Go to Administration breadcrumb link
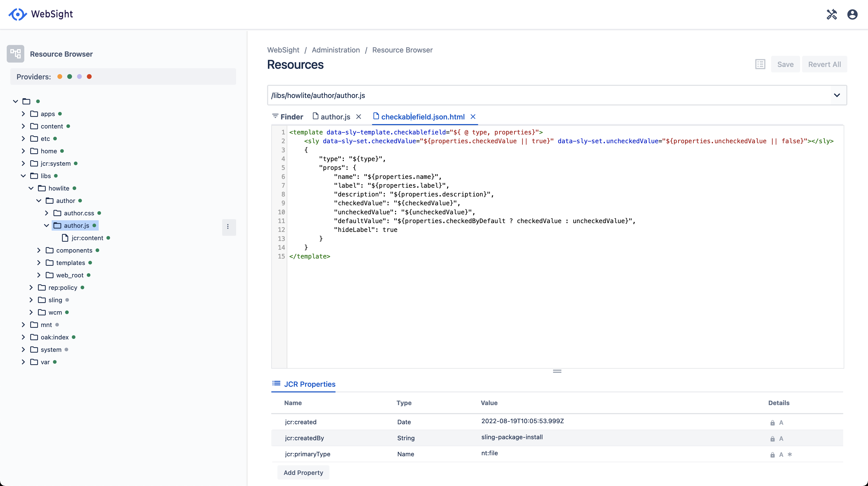The height and width of the screenshot is (486, 868). pos(336,50)
